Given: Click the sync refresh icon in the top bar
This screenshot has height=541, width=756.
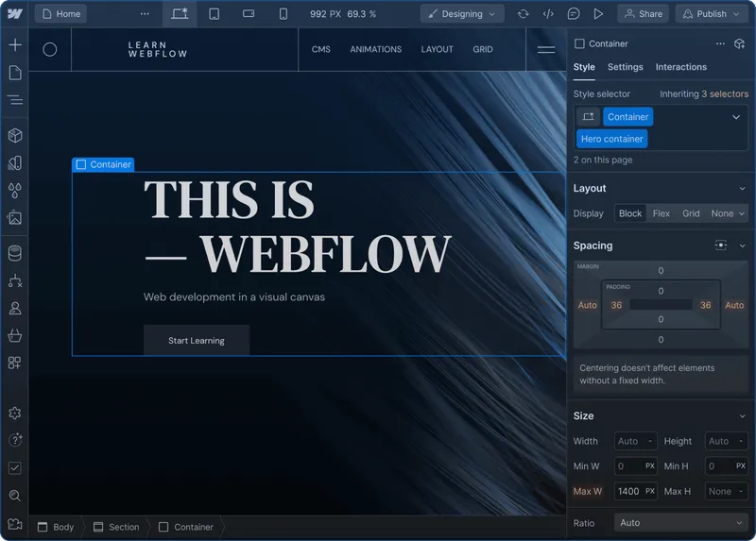Looking at the screenshot, I should (x=524, y=14).
